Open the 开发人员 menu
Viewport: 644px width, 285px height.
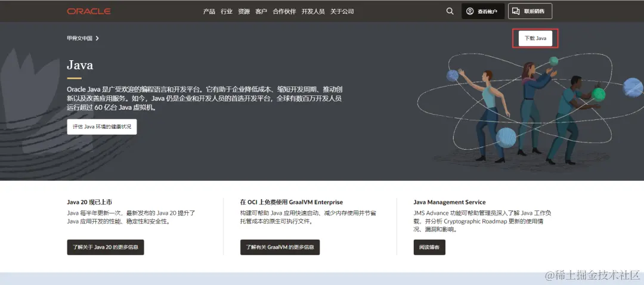click(313, 11)
